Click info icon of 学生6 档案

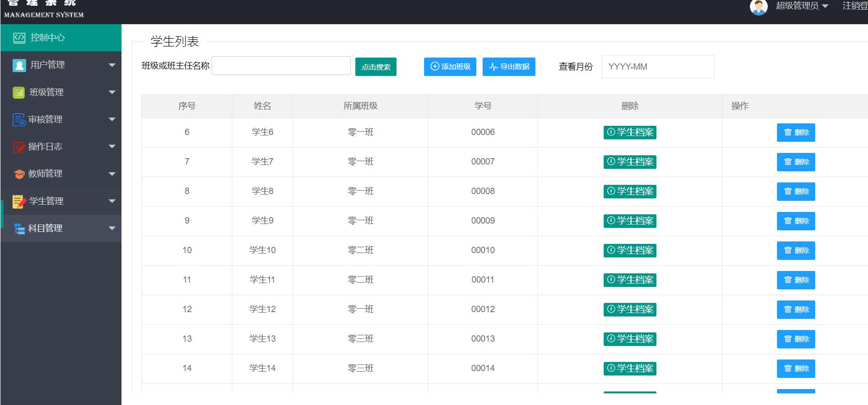[611, 132]
